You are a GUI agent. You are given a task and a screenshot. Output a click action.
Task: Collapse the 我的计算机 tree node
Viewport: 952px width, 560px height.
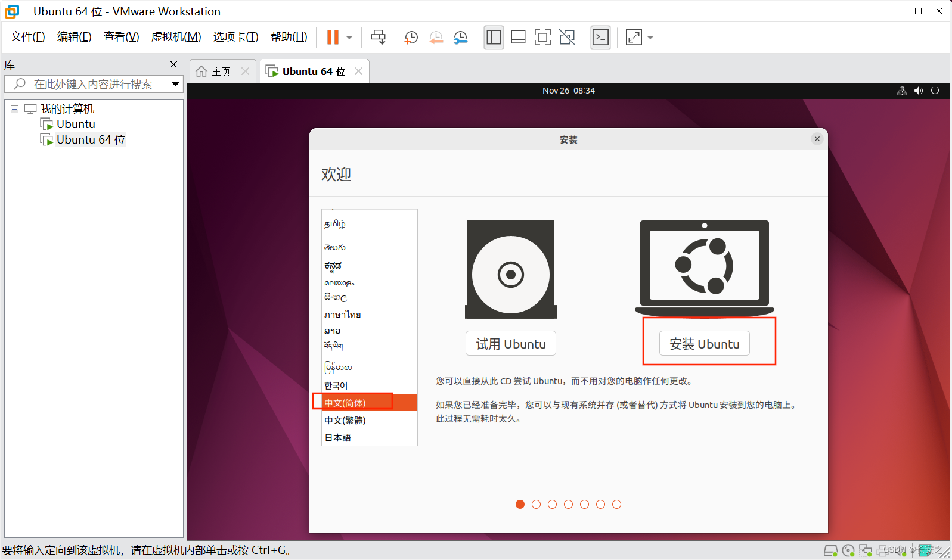tap(14, 109)
